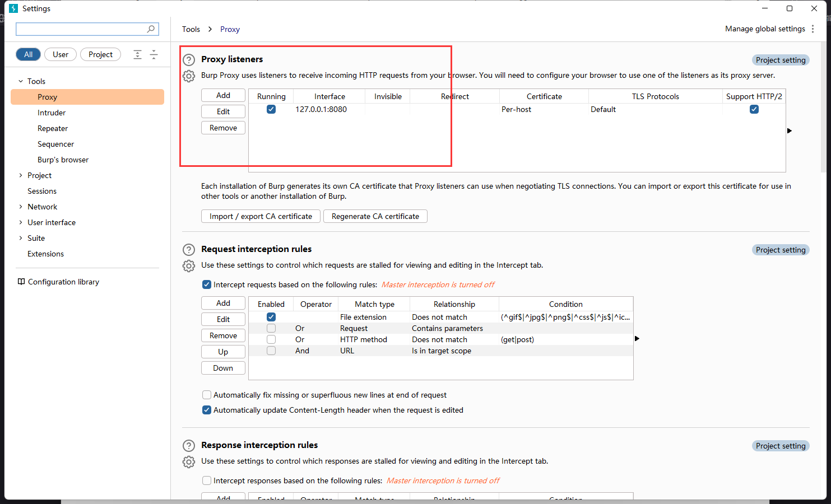The height and width of the screenshot is (504, 831).
Task: Open Proxy listeners gear options
Action: [x=189, y=76]
